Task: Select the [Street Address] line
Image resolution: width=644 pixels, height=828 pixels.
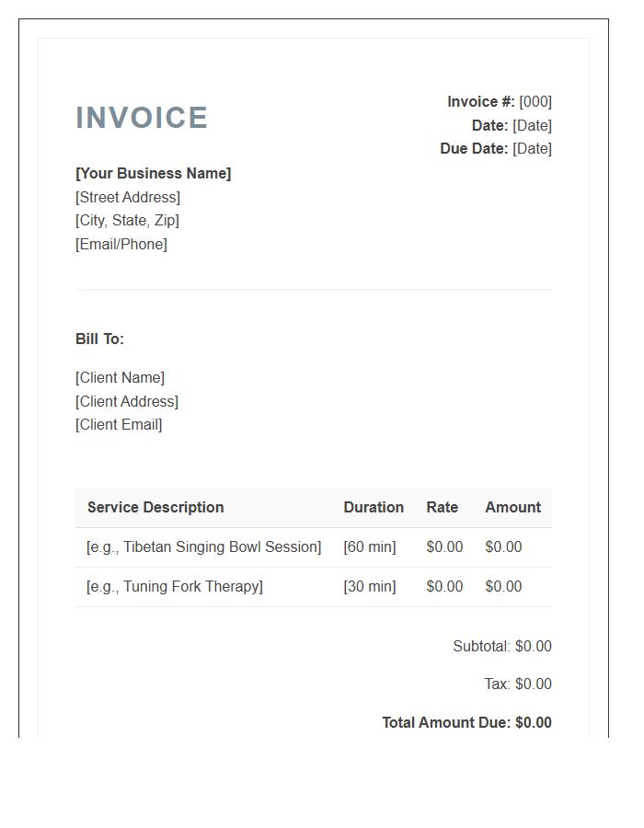Action: tap(128, 197)
